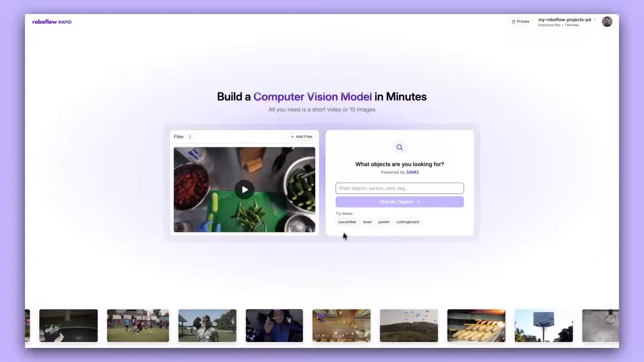Open the man in sunglasses thumbnail
Viewport: 644px width, 362px height.
coord(207,325)
